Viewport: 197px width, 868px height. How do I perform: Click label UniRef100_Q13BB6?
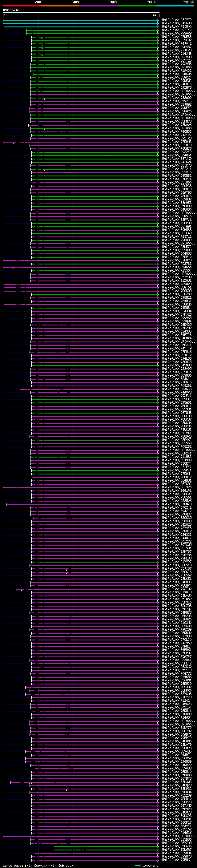tap(177, 840)
